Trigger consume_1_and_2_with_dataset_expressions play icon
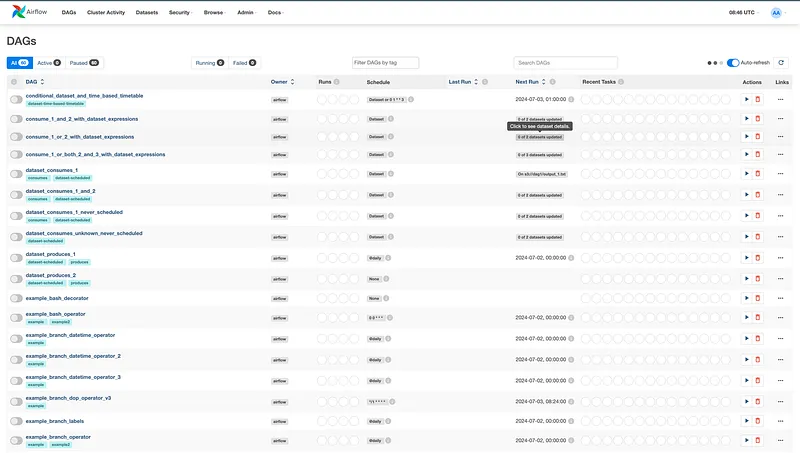The width and height of the screenshot is (800, 453). pyautogui.click(x=746, y=119)
